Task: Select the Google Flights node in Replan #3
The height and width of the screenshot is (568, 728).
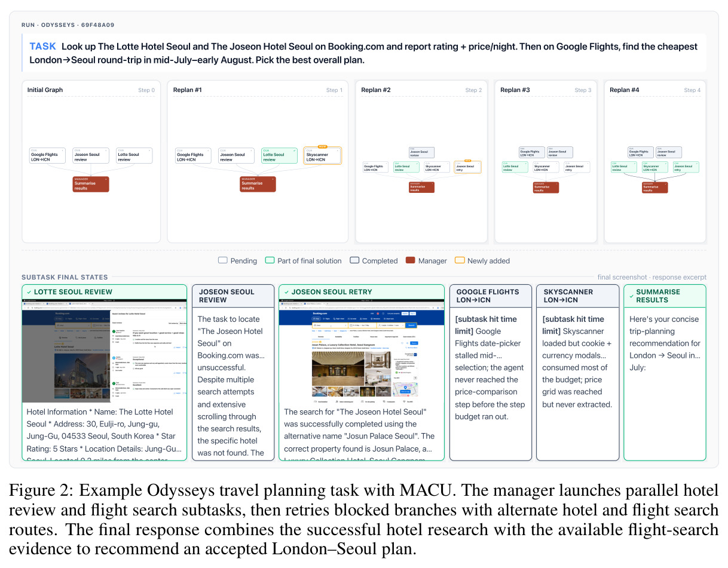Action: point(531,153)
